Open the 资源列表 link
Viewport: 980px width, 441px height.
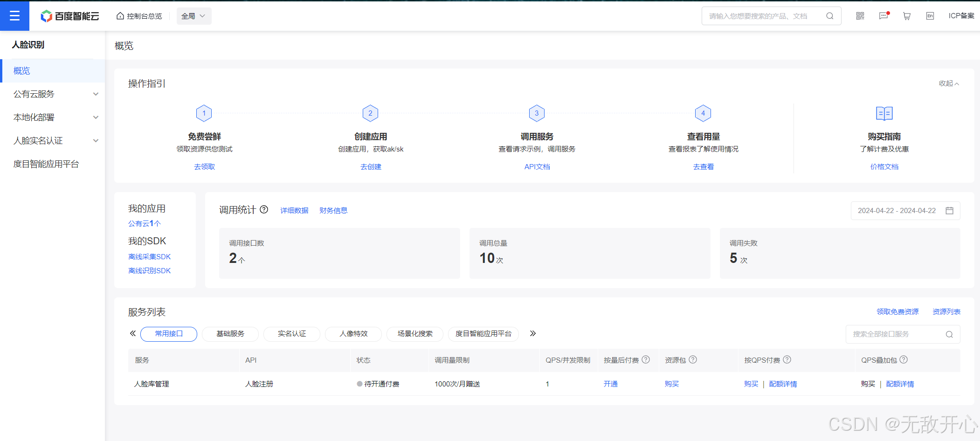click(x=946, y=312)
